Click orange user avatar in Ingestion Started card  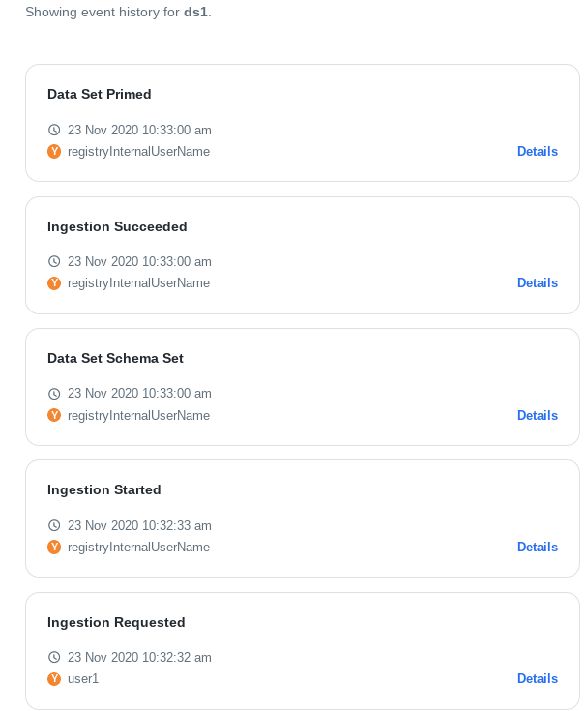(54, 547)
